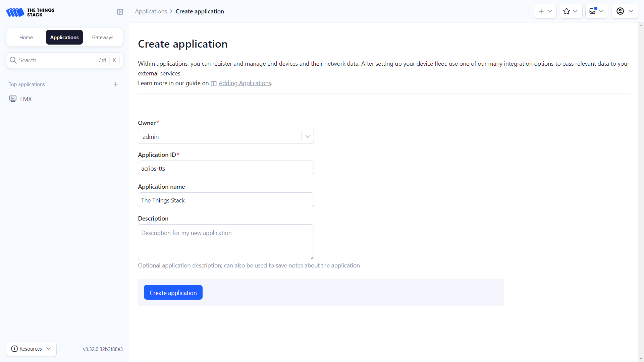Click into the Description text area
Viewport: 644px width, 362px height.
click(226, 242)
